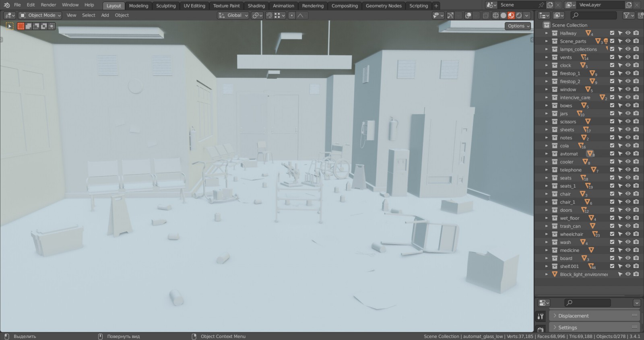Open the Blender logo menu
The height and width of the screenshot is (340, 644).
[6, 5]
